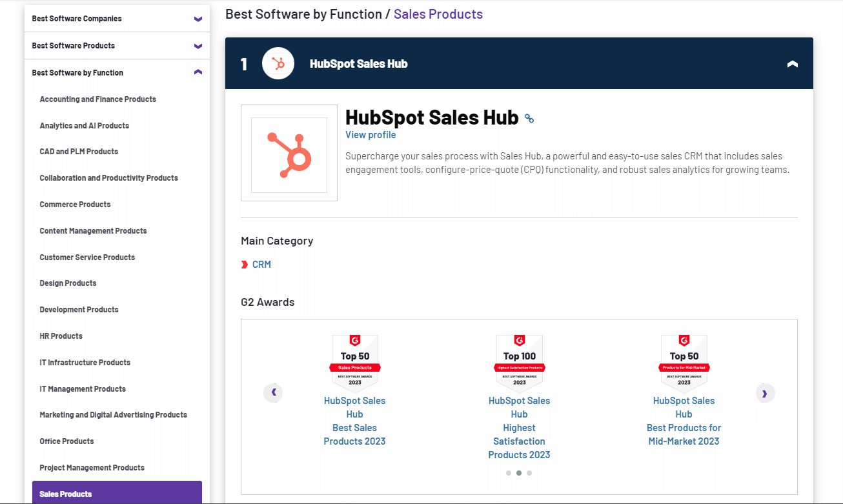Open HubSpot Sales Hub Best Sales Products 2023 link
Screen dimensions: 843x504
(355, 421)
